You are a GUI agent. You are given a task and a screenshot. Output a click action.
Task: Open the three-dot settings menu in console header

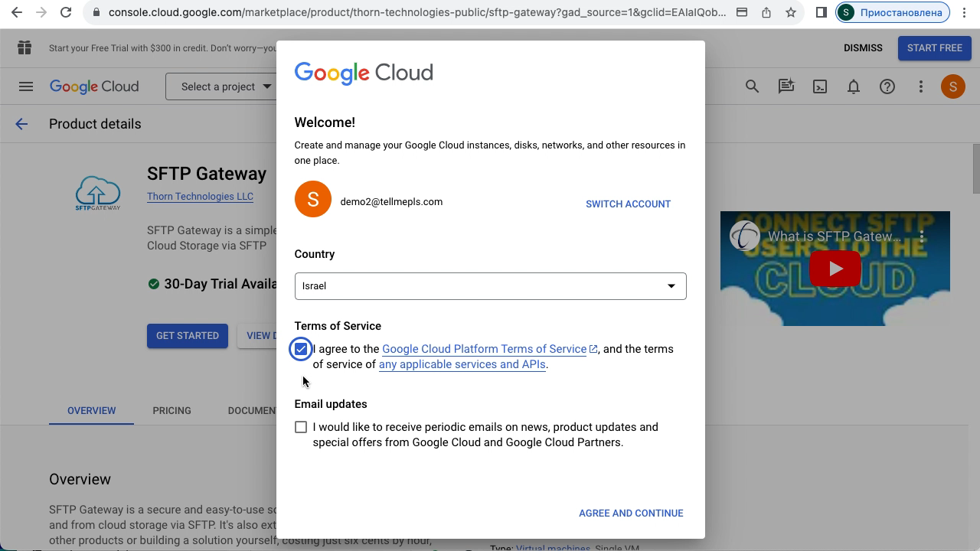pos(920,86)
